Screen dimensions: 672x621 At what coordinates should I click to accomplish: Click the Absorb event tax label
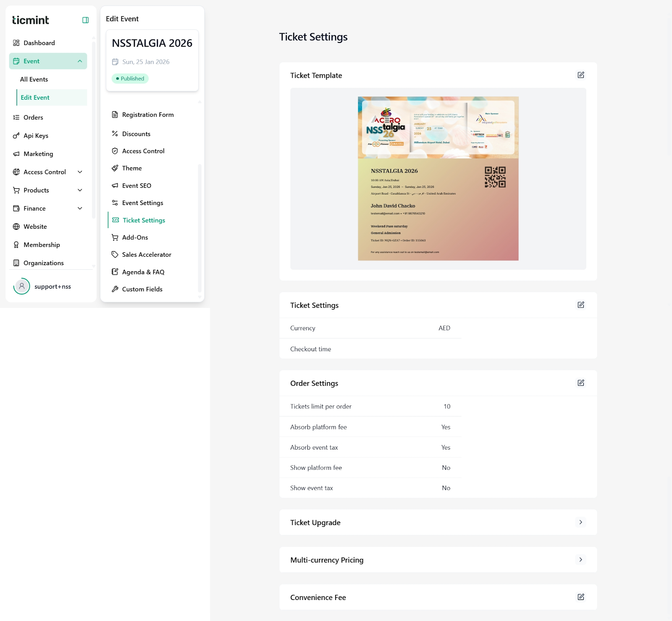pos(314,447)
